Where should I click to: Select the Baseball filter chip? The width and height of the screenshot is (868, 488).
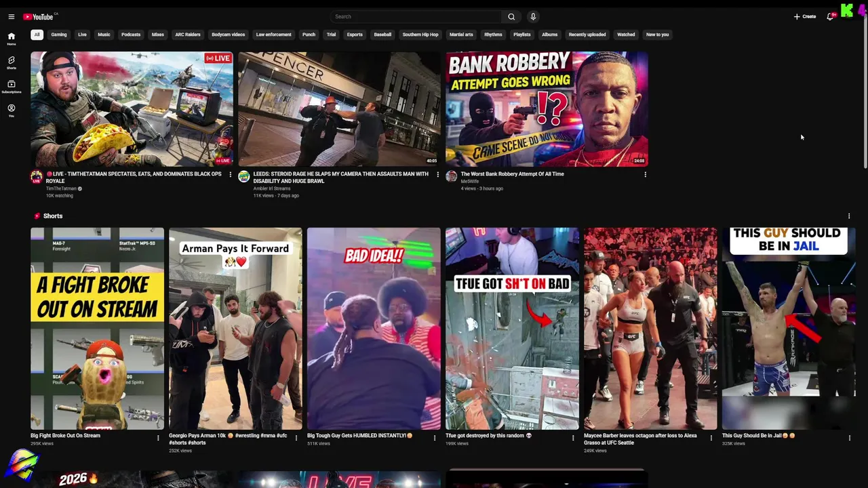[x=382, y=35]
